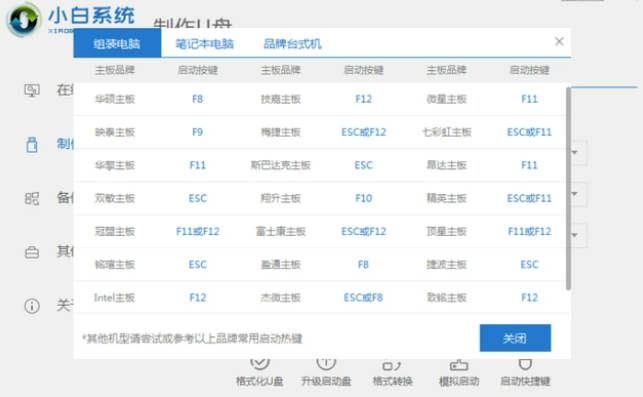The image size is (643, 397).
Task: Select the USB drive sidebar icon
Action: tap(32, 144)
